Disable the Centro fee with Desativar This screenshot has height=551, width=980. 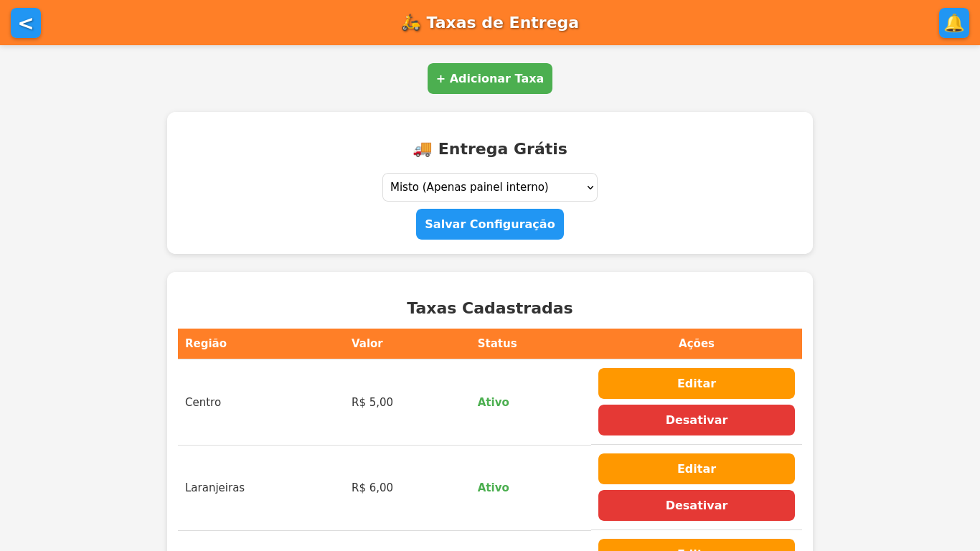(x=696, y=420)
